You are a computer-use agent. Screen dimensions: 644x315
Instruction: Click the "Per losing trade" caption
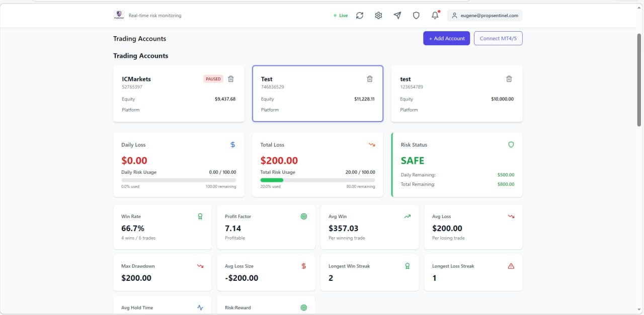(448, 238)
